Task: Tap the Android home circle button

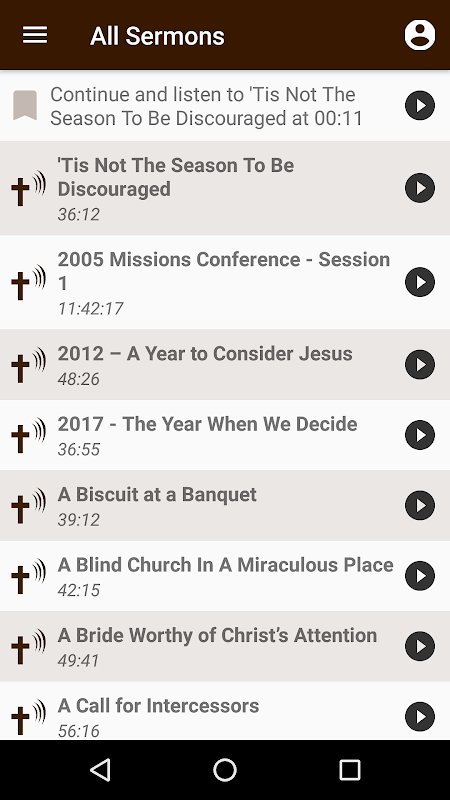Action: pos(225,770)
